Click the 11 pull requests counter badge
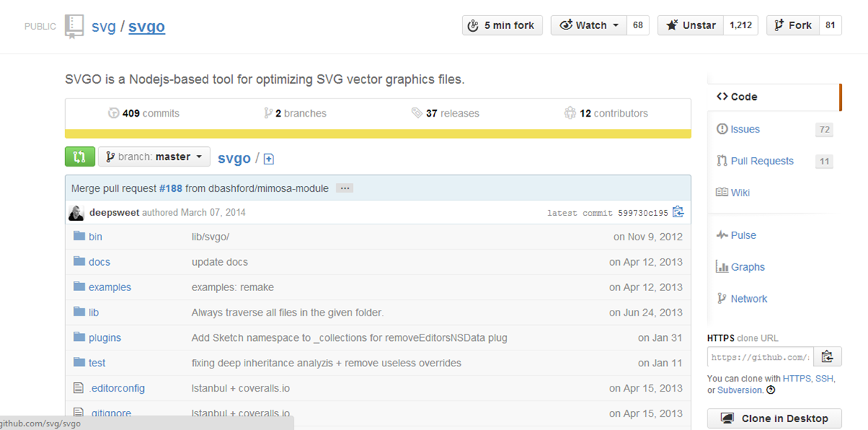Viewport: 868px width, 430px height. point(824,161)
